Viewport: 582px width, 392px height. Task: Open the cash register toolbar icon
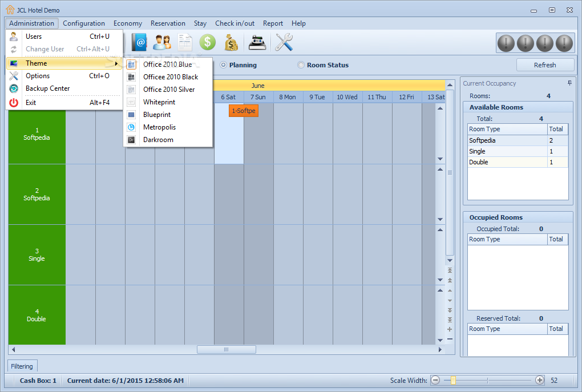coord(257,42)
